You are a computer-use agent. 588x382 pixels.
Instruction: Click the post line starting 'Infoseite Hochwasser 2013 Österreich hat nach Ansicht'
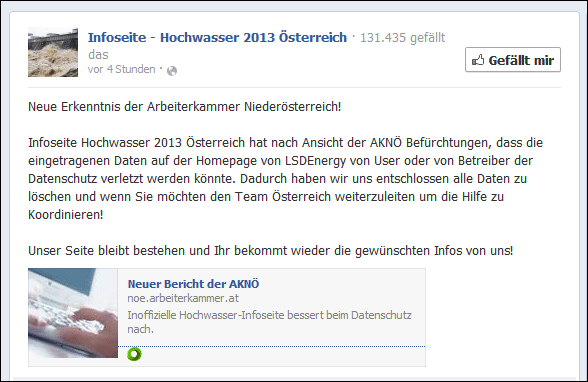coord(286,143)
